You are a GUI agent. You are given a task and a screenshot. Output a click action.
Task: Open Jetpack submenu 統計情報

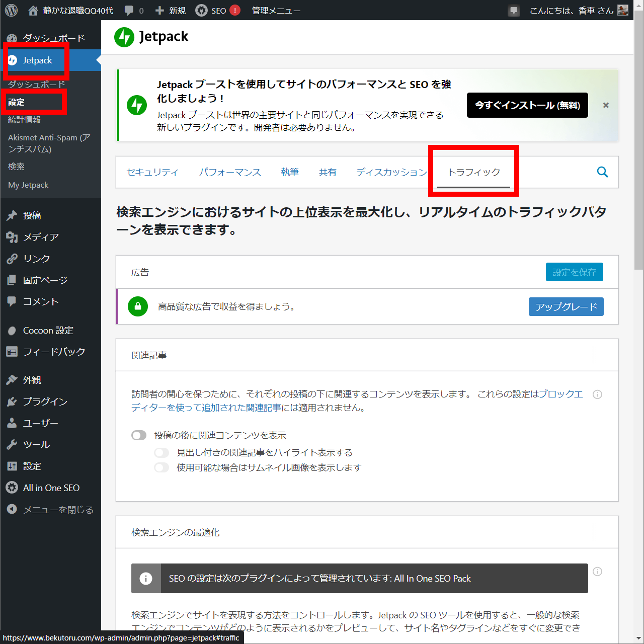click(x=25, y=120)
